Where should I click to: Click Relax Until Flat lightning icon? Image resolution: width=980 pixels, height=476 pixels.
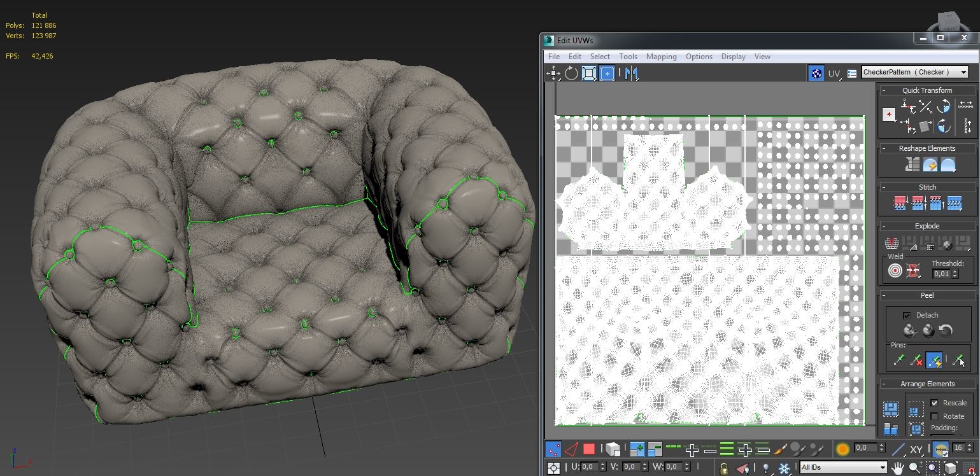[x=930, y=165]
